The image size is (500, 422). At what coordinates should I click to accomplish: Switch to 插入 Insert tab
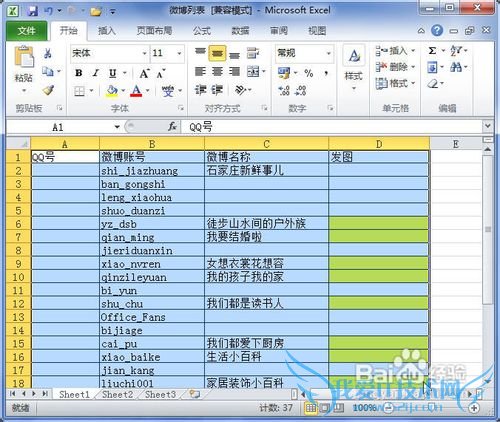(107, 31)
